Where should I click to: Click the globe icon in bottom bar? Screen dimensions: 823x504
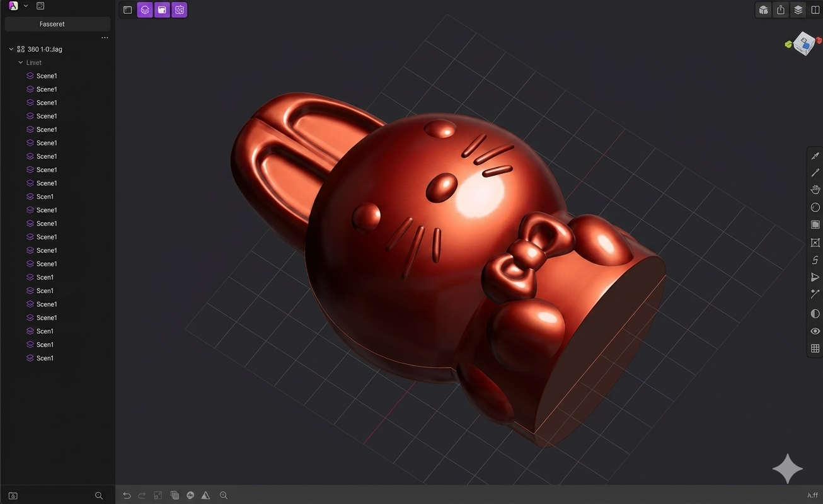coord(190,496)
